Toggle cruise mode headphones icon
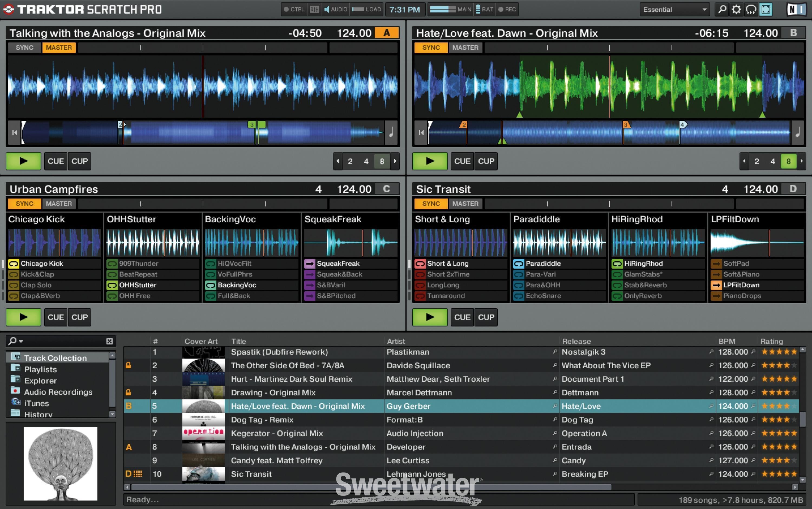This screenshot has height=509, width=812. [751, 9]
